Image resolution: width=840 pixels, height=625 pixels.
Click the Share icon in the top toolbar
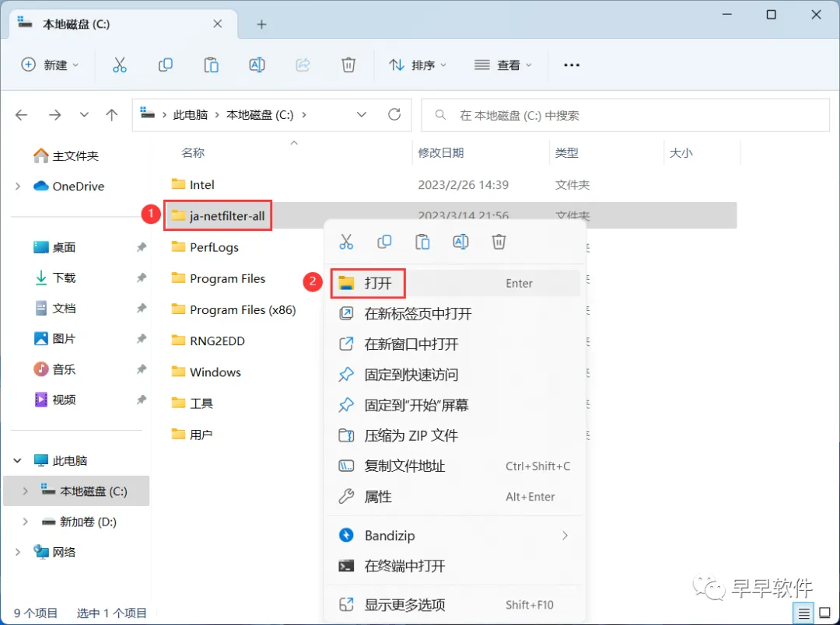tap(303, 65)
